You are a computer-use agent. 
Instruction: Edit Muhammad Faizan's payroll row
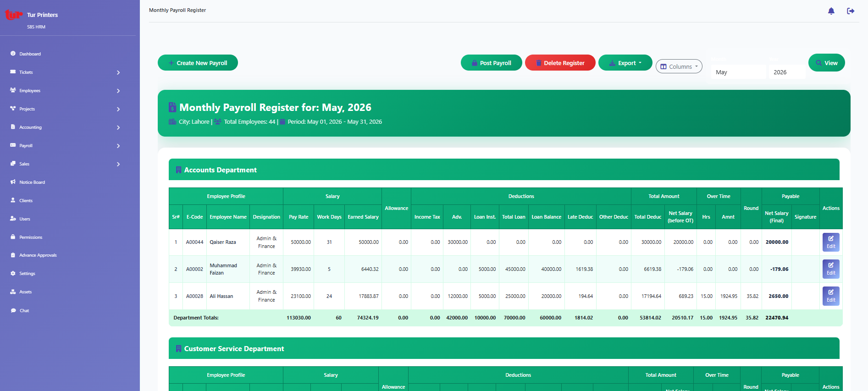831,269
